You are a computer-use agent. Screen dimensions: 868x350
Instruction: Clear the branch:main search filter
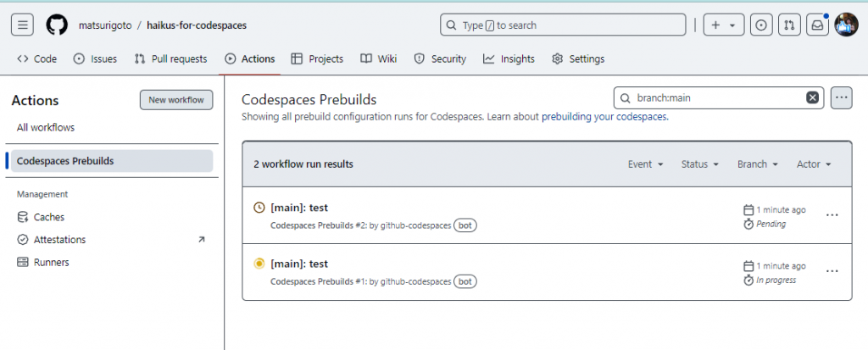(x=812, y=97)
